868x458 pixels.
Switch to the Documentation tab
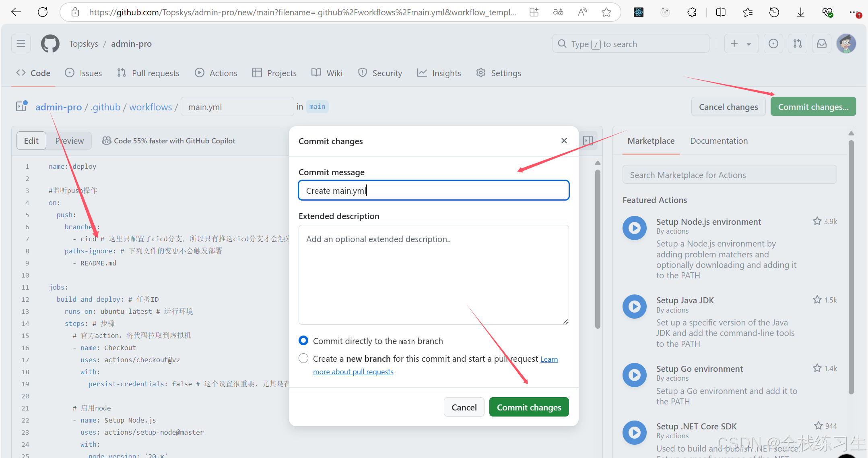tap(719, 141)
